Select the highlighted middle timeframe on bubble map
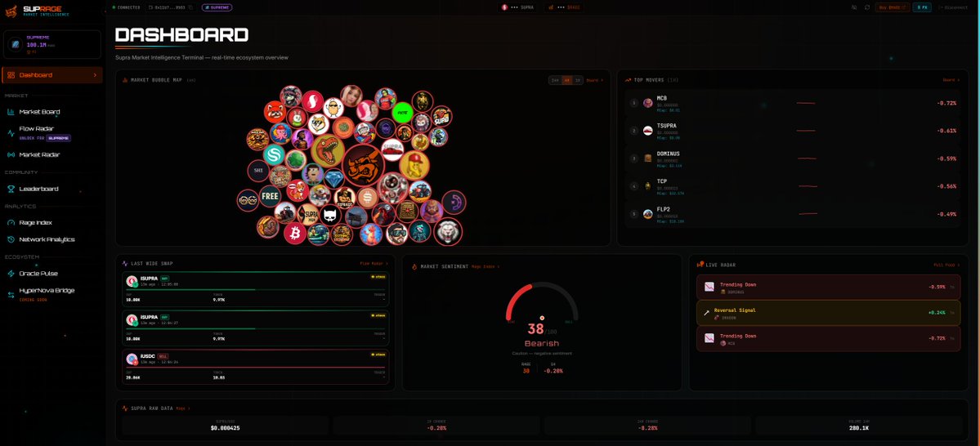The height and width of the screenshot is (446, 980). [x=567, y=80]
